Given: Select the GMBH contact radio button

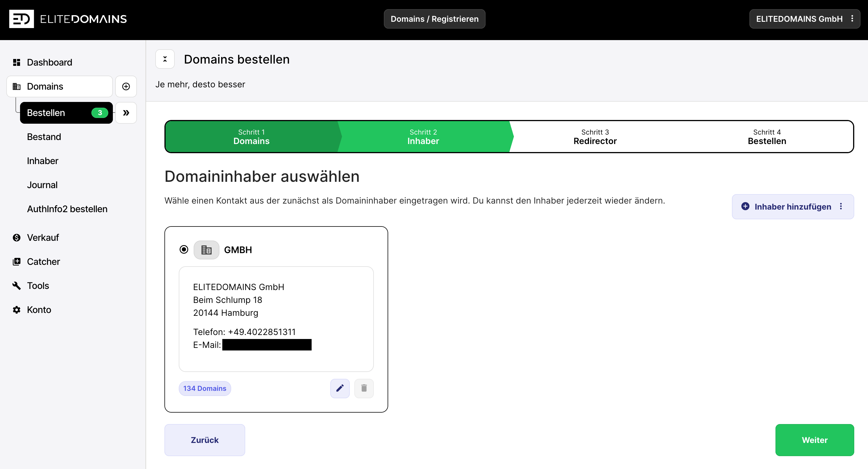Looking at the screenshot, I should pos(184,249).
